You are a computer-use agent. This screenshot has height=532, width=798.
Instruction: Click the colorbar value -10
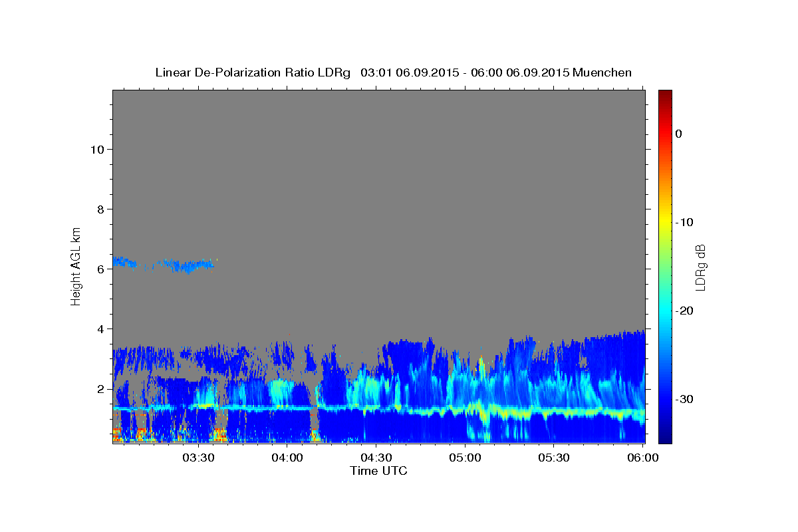point(685,222)
